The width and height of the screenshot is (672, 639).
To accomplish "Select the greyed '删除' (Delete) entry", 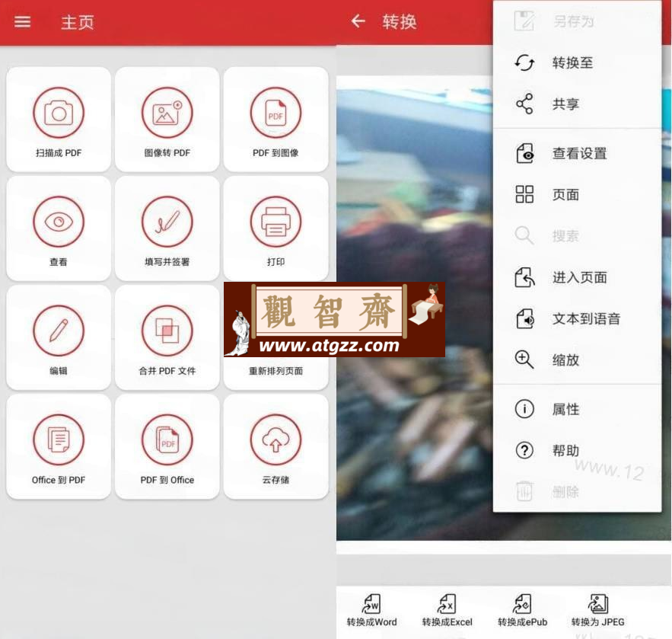I will (578, 491).
